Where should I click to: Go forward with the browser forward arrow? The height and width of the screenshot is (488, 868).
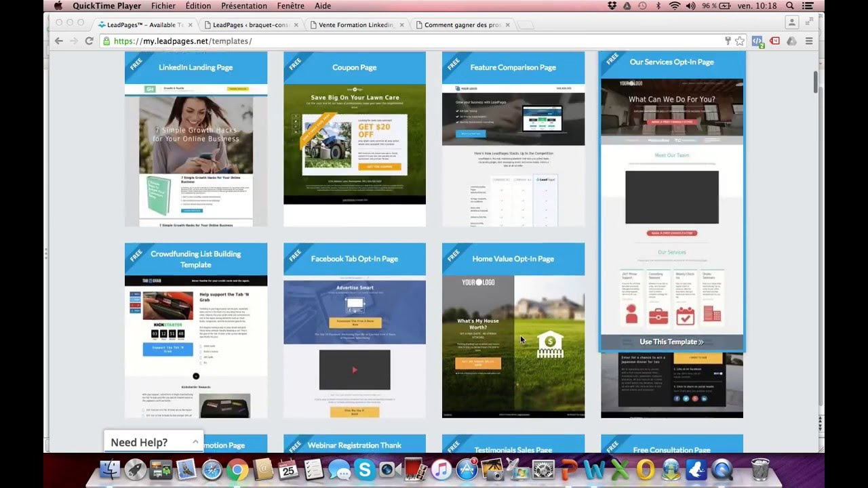[x=73, y=41]
